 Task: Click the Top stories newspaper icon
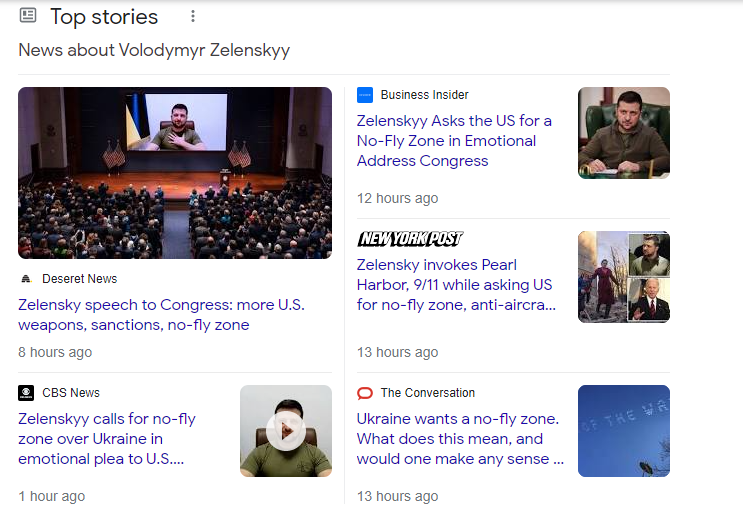coord(28,16)
